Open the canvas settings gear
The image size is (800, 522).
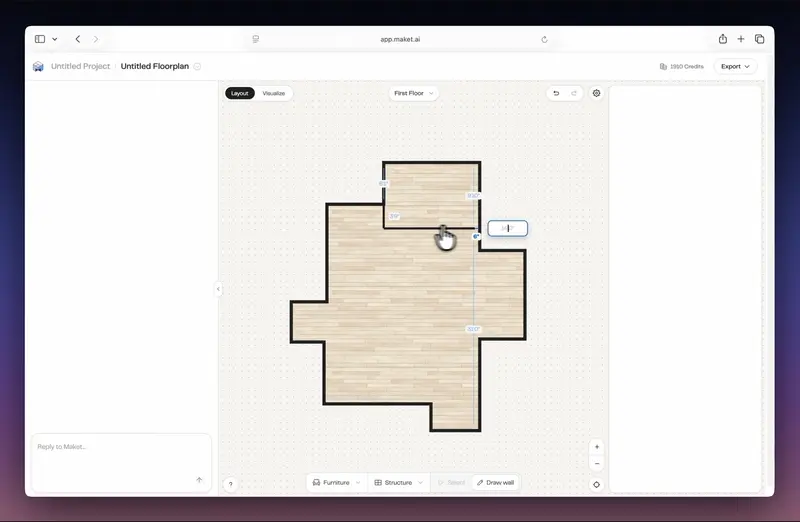pyautogui.click(x=596, y=93)
